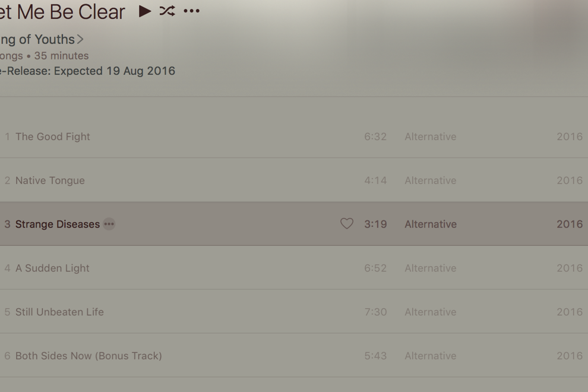The height and width of the screenshot is (392, 588).
Task: Click track number 5 of Still Unbeaten Life
Action: tap(7, 312)
